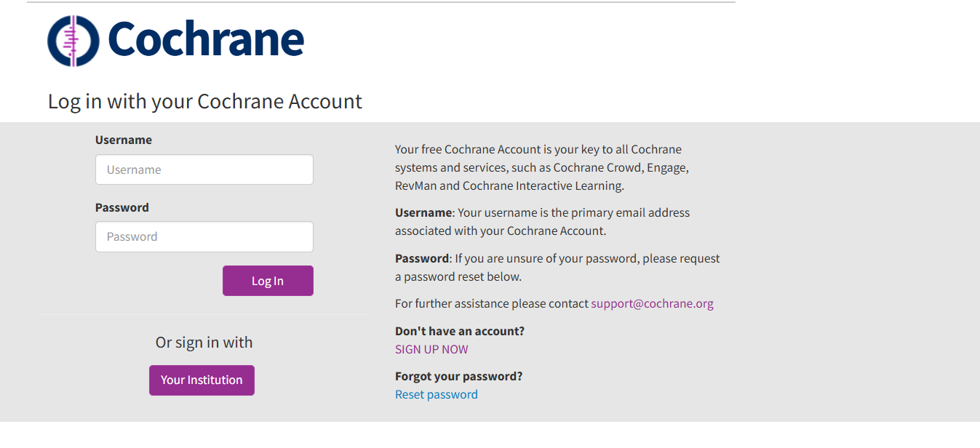Click the 'For further assistance please contact' text

(x=492, y=303)
